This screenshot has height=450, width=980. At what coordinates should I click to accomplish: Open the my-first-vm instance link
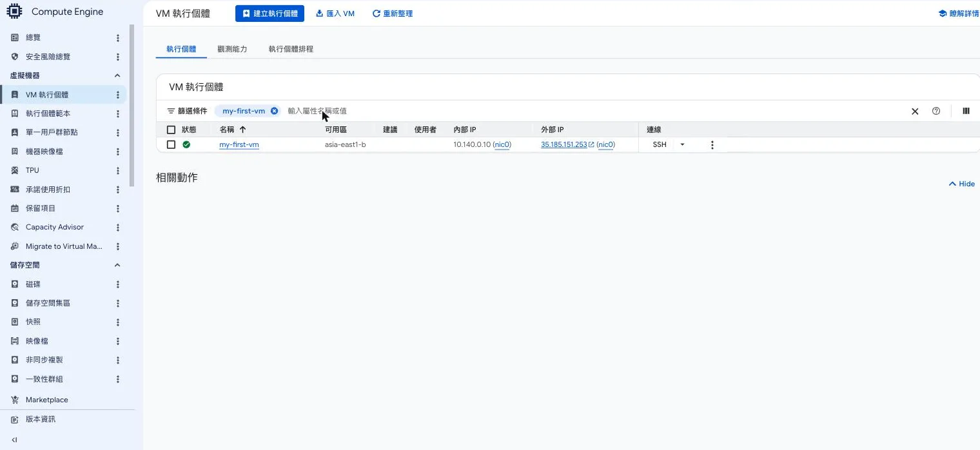coord(239,145)
